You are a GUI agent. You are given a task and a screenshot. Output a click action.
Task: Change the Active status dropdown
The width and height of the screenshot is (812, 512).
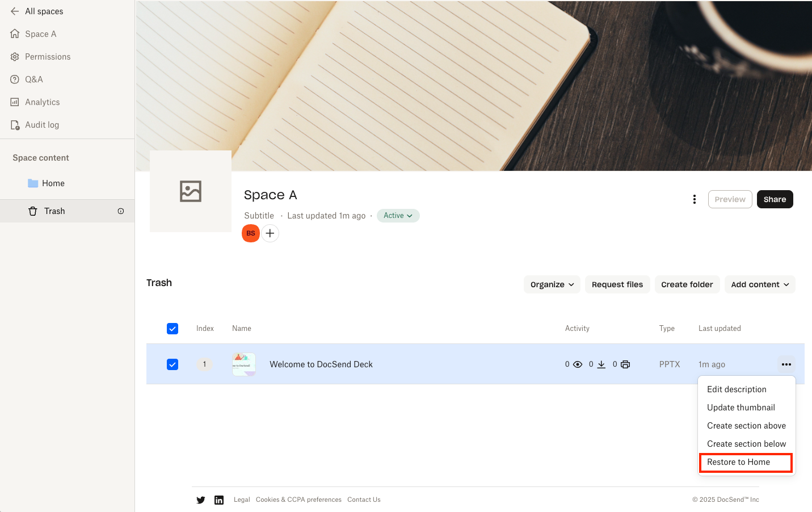(398, 216)
